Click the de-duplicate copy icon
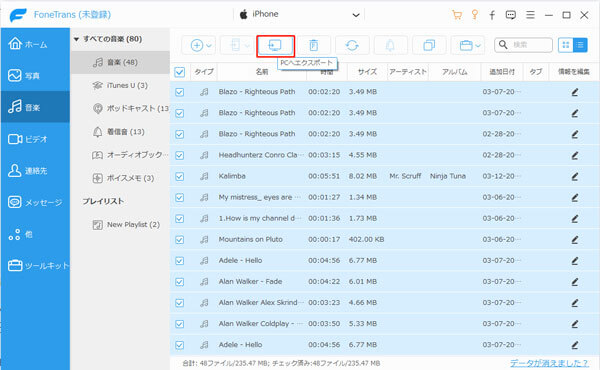 429,46
